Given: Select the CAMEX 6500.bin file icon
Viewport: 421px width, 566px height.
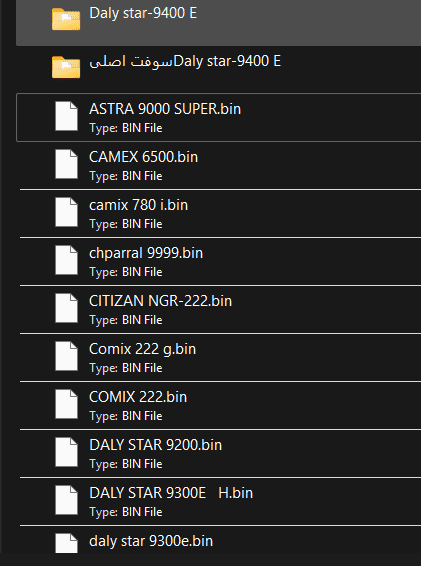Looking at the screenshot, I should [66, 164].
